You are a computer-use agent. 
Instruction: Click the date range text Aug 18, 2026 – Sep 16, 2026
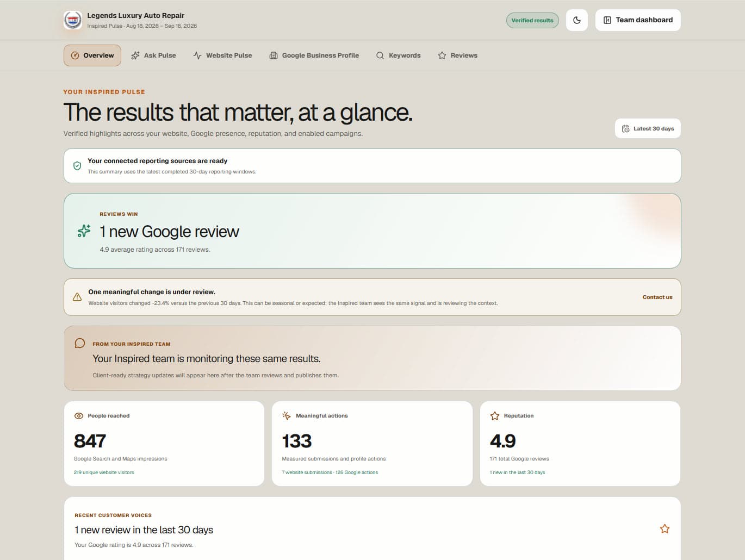point(162,26)
